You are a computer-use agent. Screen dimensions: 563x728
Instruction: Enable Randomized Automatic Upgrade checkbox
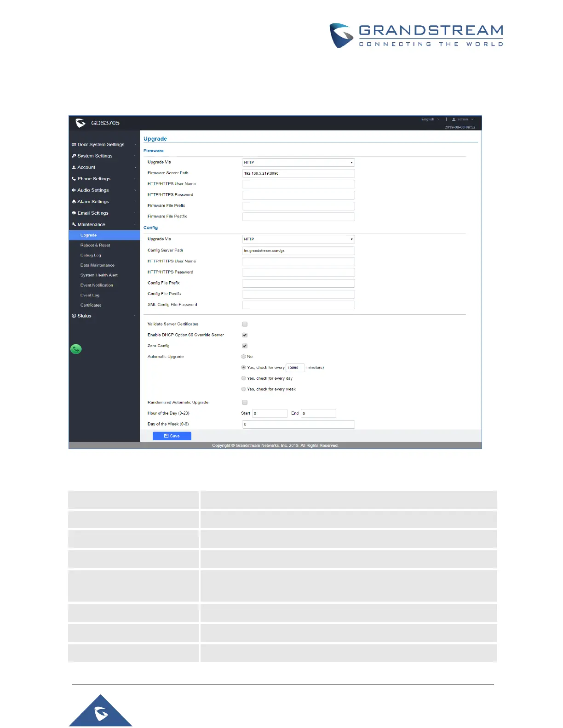tap(245, 402)
